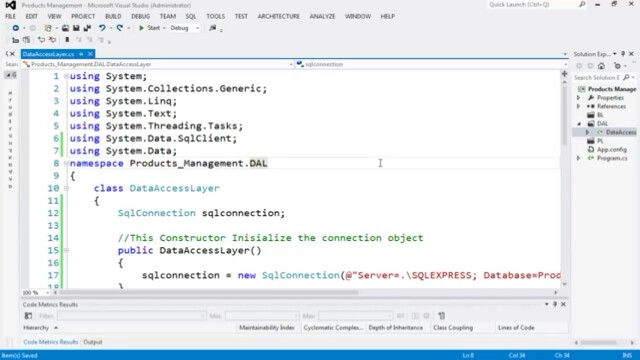The height and width of the screenshot is (360, 640).
Task: Click the Undo toolbar icon
Action: tap(102, 28)
